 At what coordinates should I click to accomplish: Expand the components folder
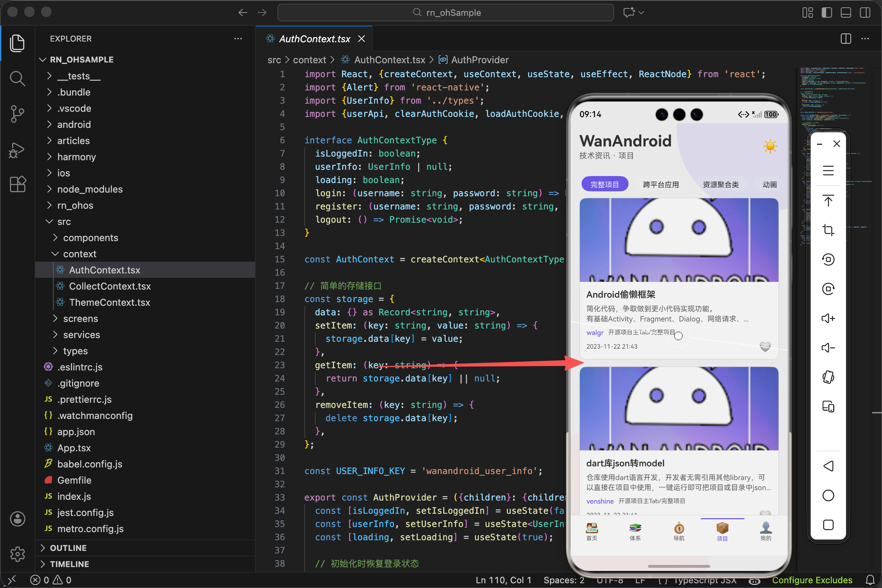pyautogui.click(x=90, y=238)
